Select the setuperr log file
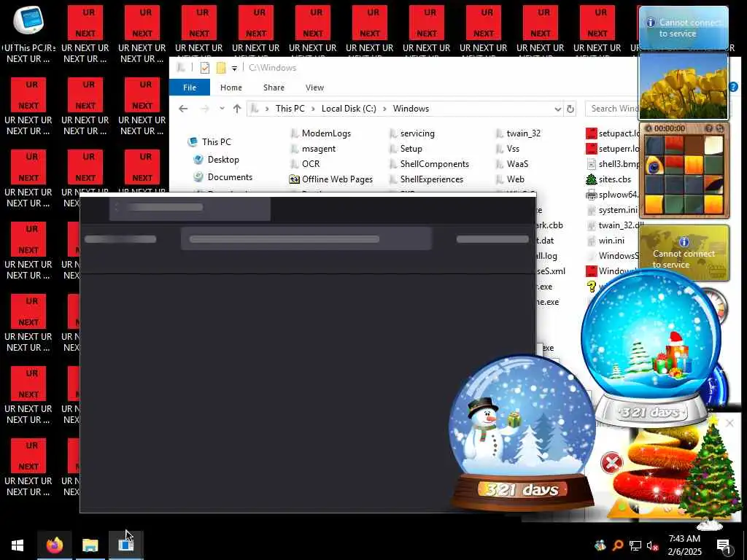This screenshot has height=560, width=747. (612, 149)
